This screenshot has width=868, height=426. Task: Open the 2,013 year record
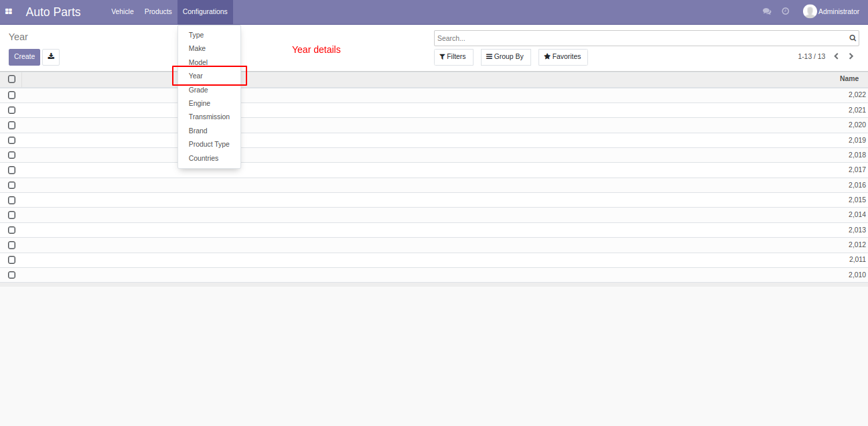(434, 230)
